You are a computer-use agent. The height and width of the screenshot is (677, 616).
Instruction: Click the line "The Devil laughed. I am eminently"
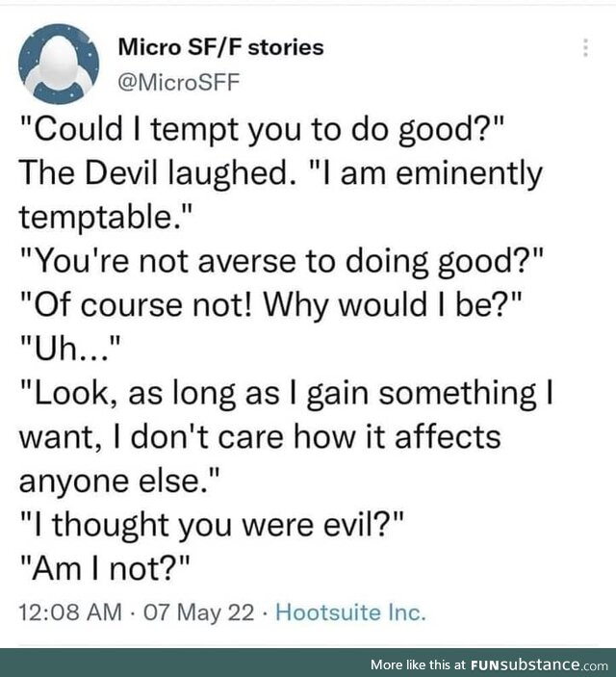(x=281, y=174)
